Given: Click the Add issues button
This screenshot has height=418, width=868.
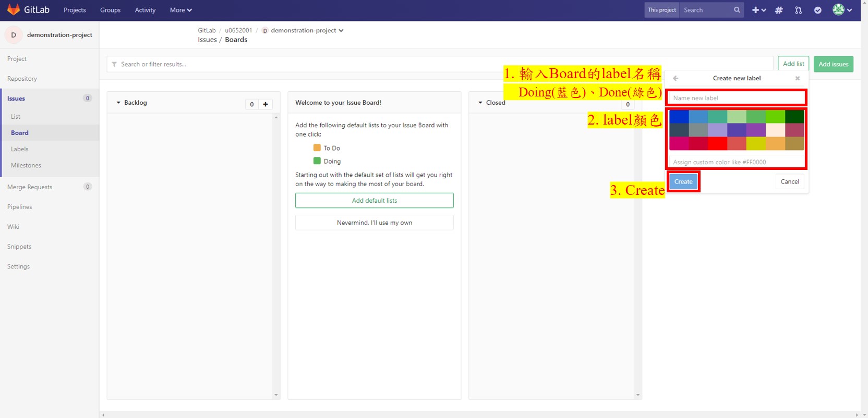Looking at the screenshot, I should [x=834, y=64].
